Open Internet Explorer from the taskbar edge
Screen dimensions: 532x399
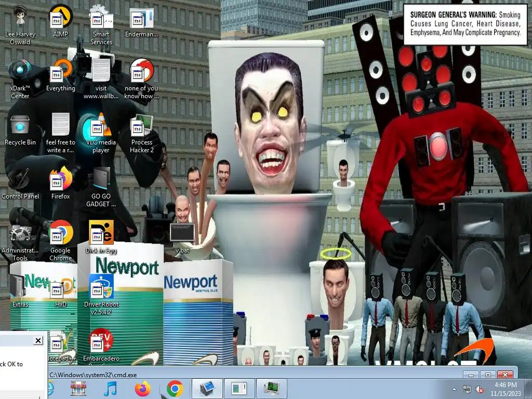(x=51, y=389)
